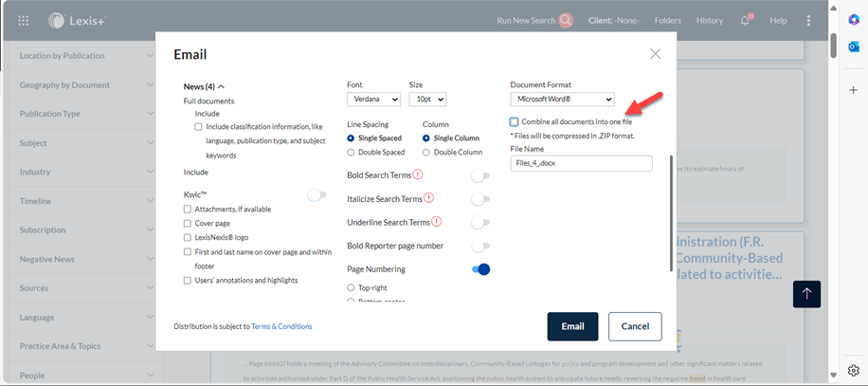Toggle Bold Reporter page number switch
Screen dimensions: 868x386
480,246
